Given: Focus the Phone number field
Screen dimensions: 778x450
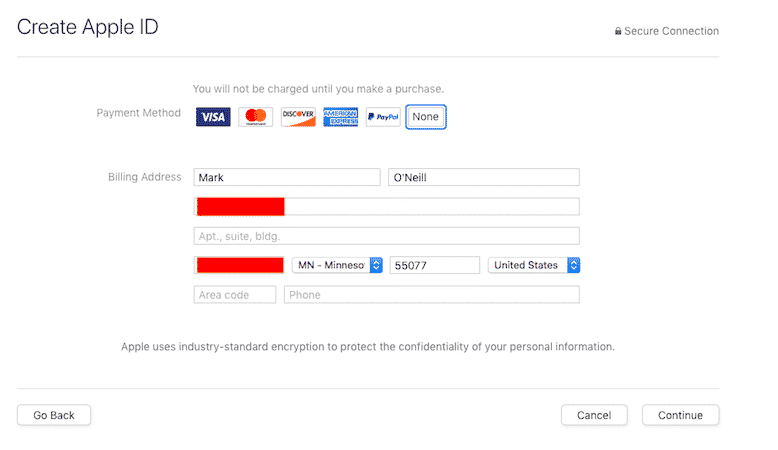Looking at the screenshot, I should 431,295.
